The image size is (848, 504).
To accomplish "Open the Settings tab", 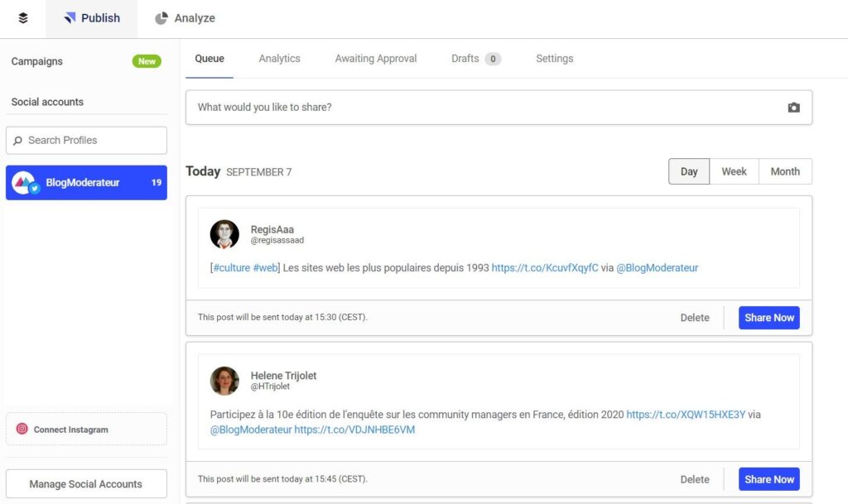I will [554, 59].
